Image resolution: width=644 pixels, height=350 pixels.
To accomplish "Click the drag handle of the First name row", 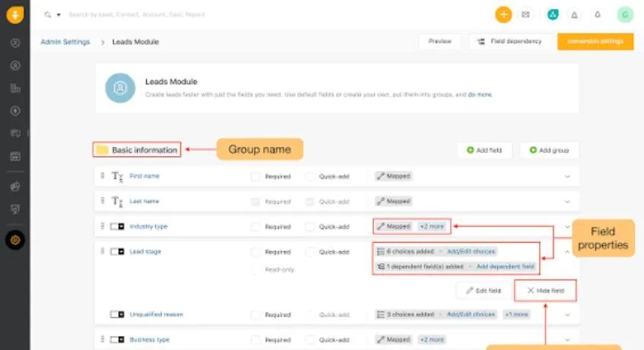I will pos(103,176).
